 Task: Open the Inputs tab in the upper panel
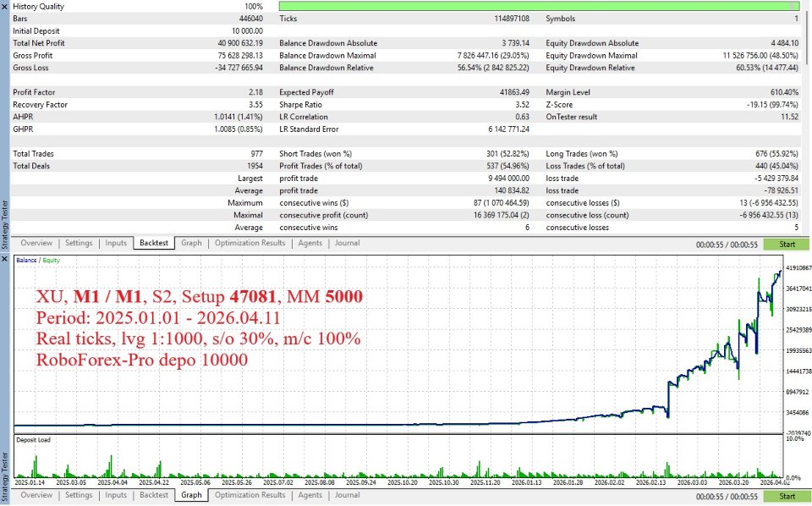(x=116, y=243)
